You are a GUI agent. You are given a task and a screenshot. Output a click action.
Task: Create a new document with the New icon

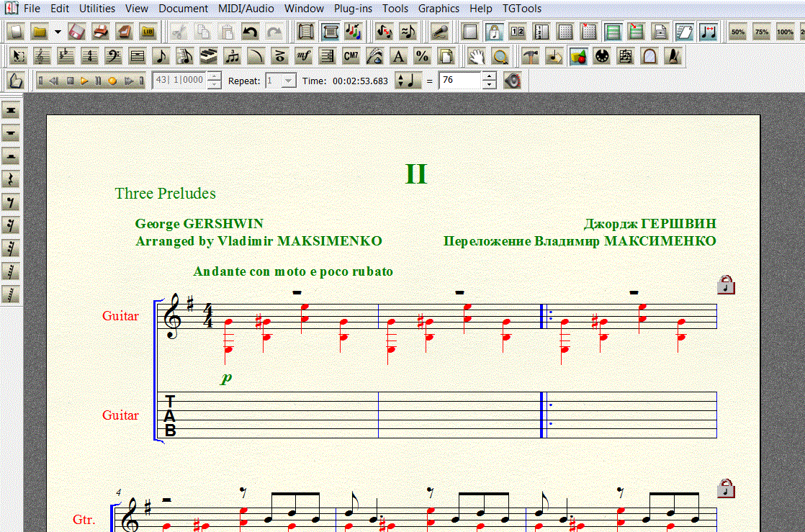(x=16, y=32)
